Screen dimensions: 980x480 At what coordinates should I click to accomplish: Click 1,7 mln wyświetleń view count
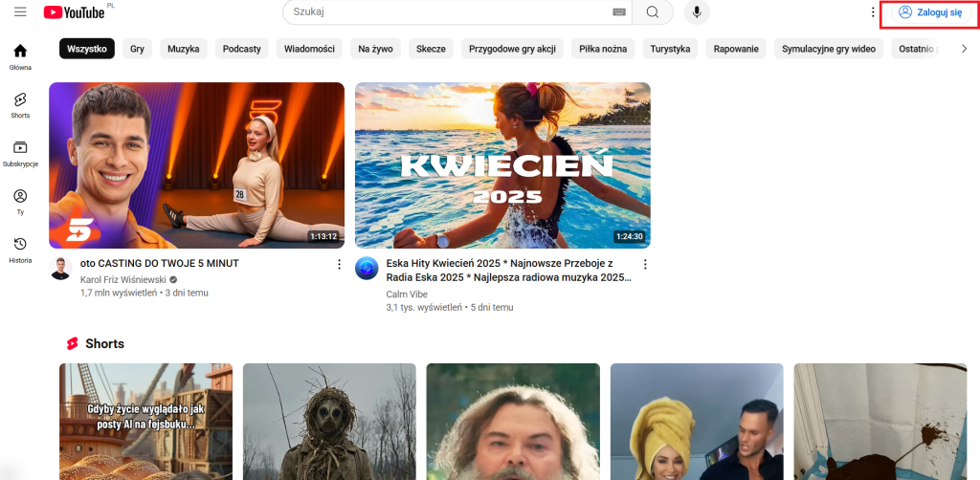119,293
